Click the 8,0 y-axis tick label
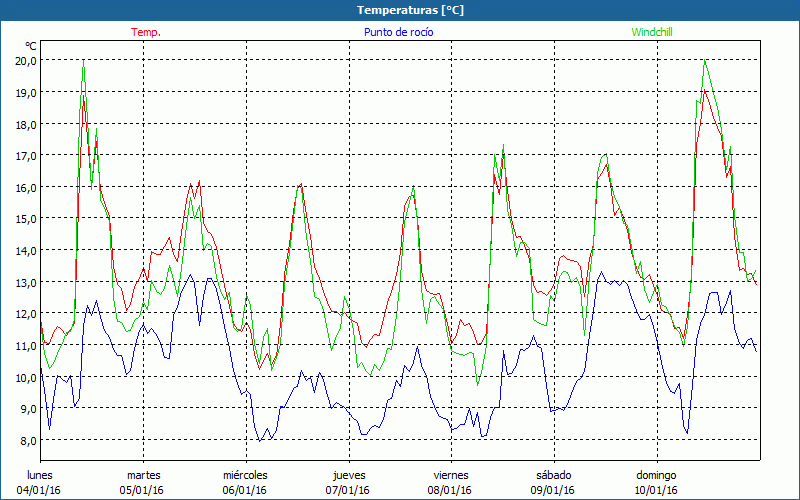 [x=26, y=440]
